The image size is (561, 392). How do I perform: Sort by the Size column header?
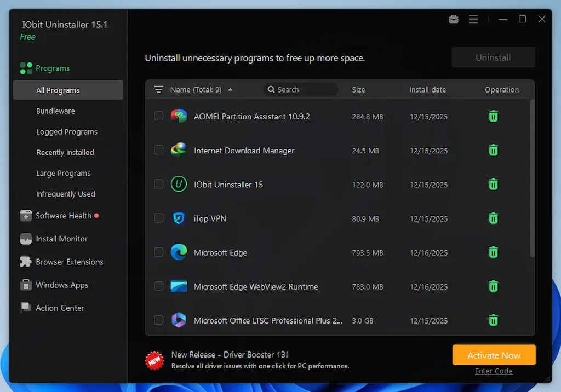pyautogui.click(x=358, y=90)
